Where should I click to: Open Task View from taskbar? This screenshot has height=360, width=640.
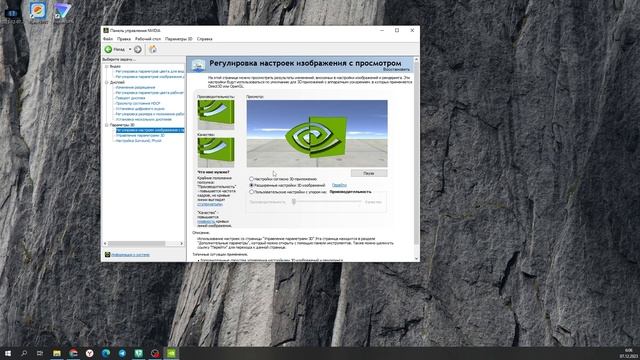pos(40,353)
